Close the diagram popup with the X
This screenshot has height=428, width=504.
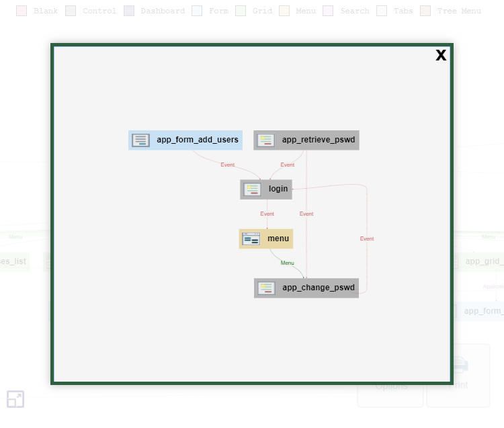(x=441, y=55)
